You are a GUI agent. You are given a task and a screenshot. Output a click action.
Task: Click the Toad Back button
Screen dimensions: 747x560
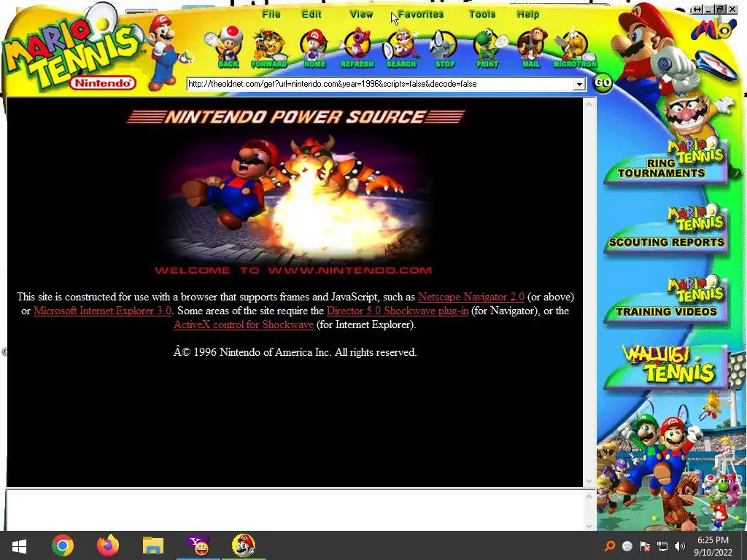(228, 47)
